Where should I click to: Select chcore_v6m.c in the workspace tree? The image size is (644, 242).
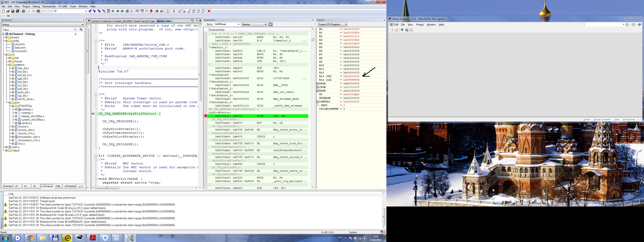26,130
